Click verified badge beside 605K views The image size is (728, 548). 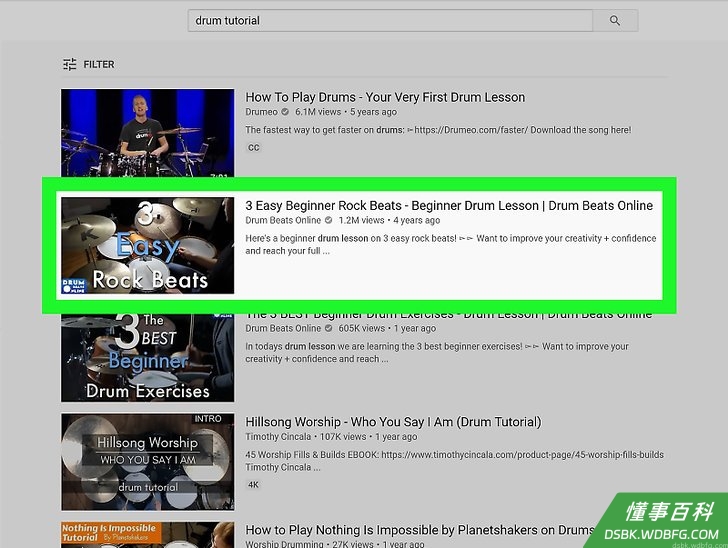point(328,328)
